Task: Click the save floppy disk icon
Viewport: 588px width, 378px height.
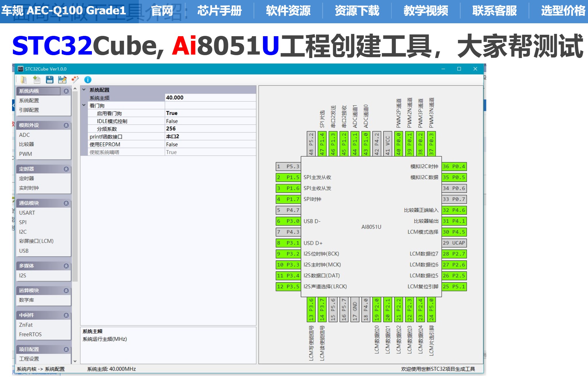Action: point(49,80)
